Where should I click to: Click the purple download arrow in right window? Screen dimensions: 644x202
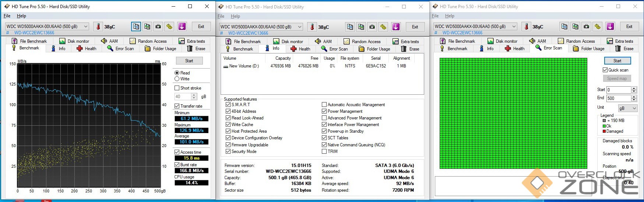[610, 27]
